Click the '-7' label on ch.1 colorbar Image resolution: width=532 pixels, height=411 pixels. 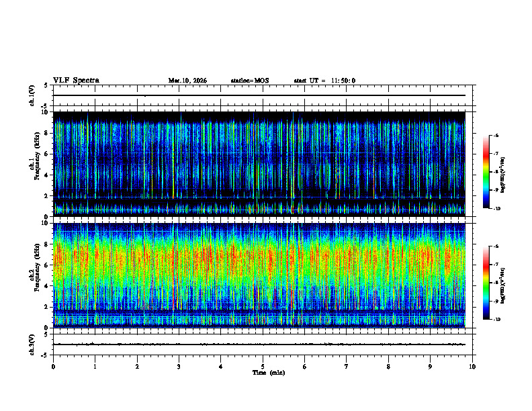click(496, 154)
